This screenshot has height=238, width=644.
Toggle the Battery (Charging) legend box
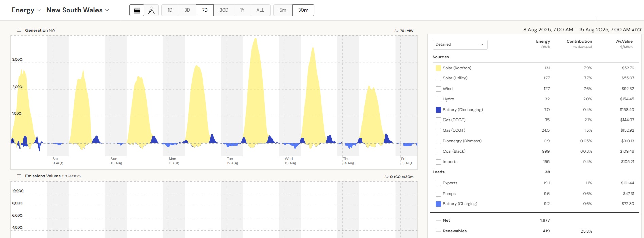click(x=438, y=204)
